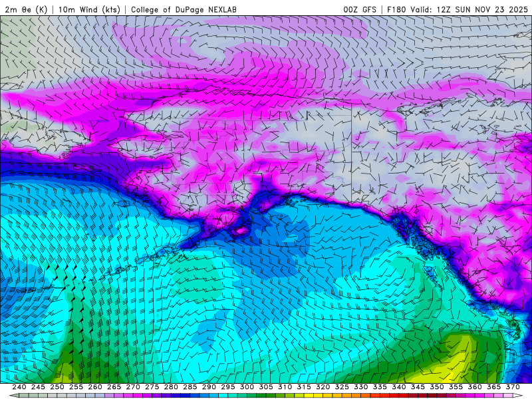This screenshot has height=399, width=532.
Task: Click the 330 color scale label
Action: point(361,387)
